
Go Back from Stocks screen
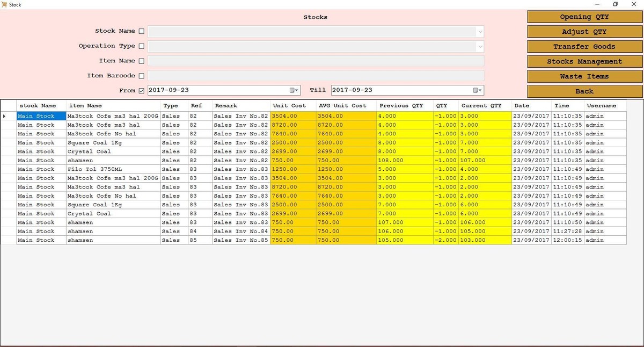[584, 91]
